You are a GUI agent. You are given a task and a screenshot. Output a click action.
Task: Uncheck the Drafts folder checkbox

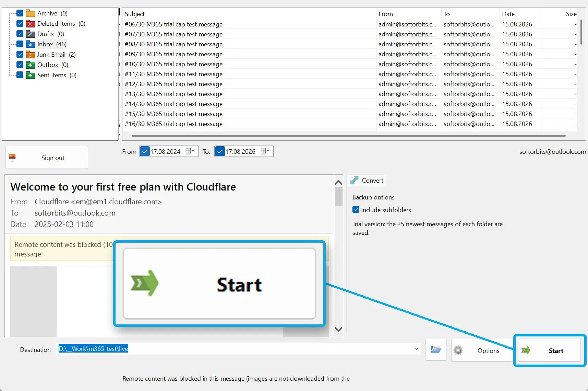tap(20, 34)
